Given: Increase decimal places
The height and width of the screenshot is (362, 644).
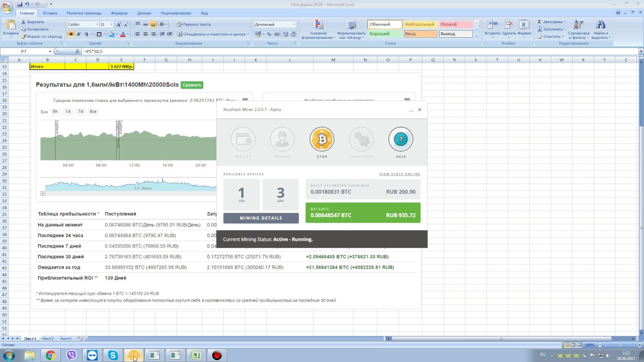Looking at the screenshot, I should (285, 34).
